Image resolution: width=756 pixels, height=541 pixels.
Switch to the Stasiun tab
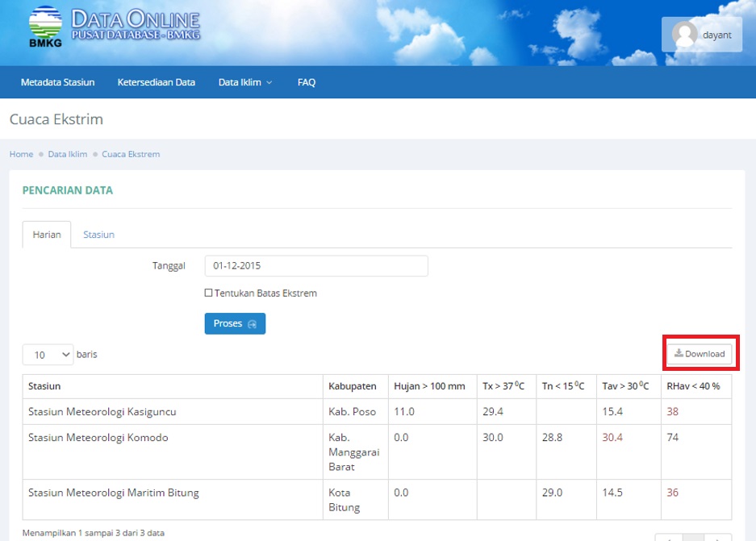98,235
